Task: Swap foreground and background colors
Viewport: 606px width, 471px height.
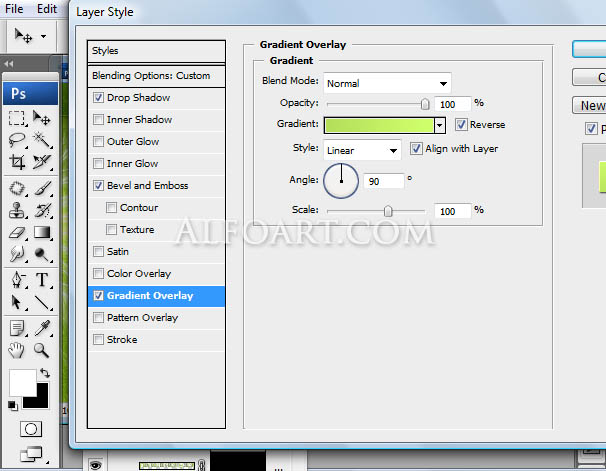Action: [x=45, y=373]
